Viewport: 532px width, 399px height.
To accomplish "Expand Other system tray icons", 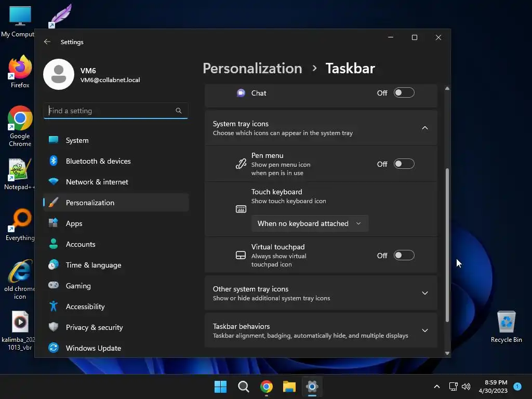I will [x=425, y=293].
